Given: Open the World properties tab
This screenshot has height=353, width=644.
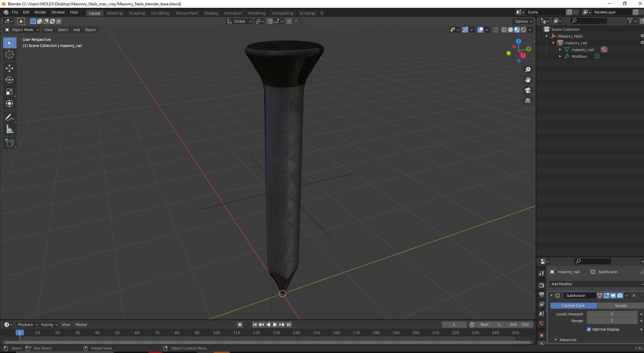Looking at the screenshot, I should click(542, 323).
